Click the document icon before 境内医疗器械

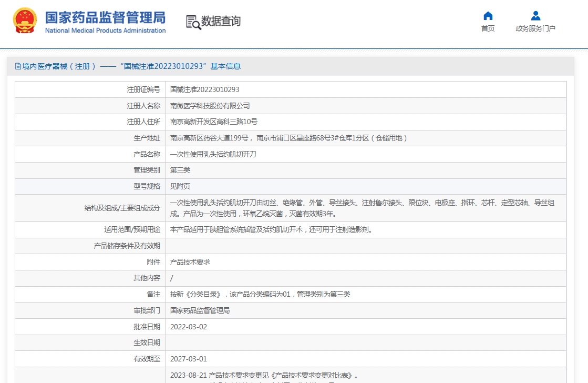(x=18, y=66)
